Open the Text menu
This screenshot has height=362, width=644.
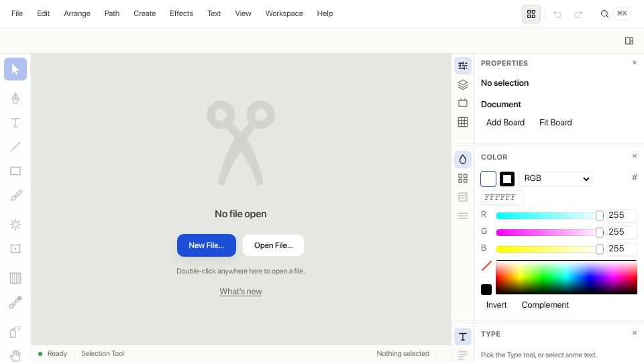click(214, 13)
